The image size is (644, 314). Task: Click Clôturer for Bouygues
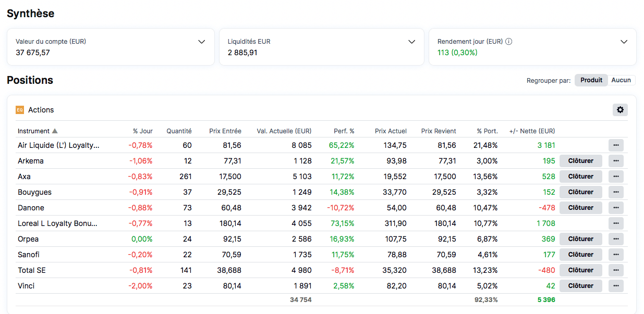pyautogui.click(x=581, y=192)
